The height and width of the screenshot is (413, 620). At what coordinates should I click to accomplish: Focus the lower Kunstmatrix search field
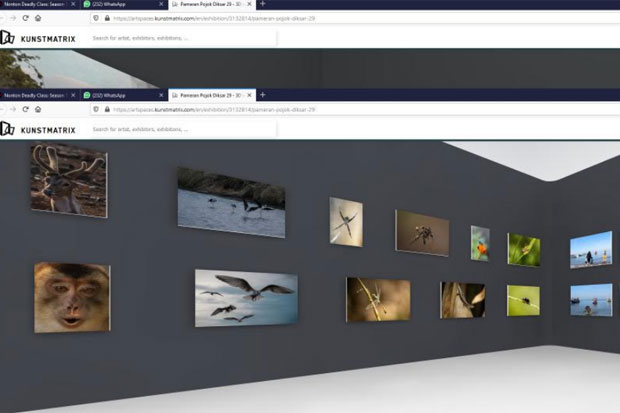coord(183,129)
